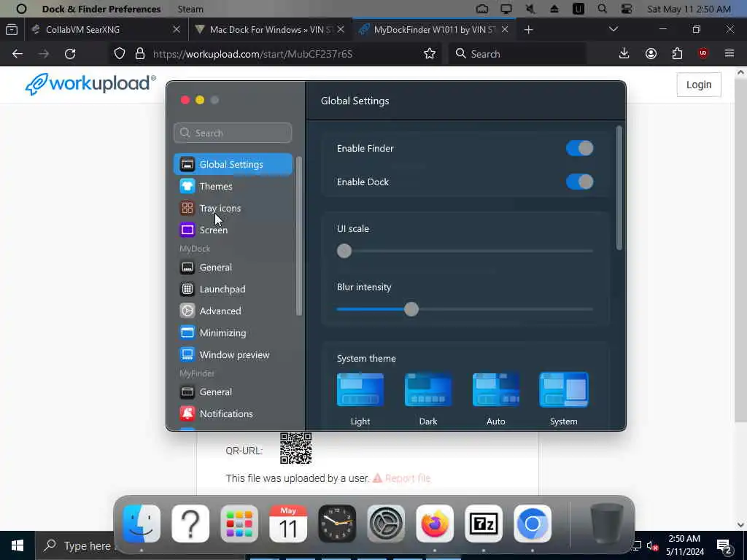Open the control center icon in top bar
The image size is (747, 560).
coord(627,9)
